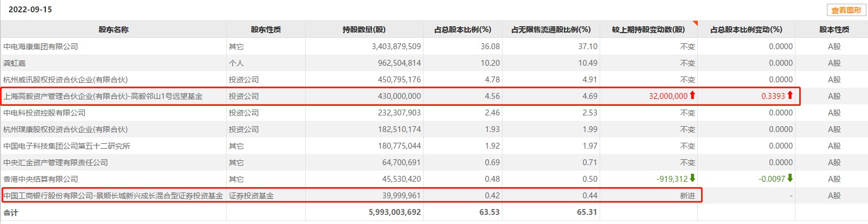Click red up arrow next to 0.3393

coord(790,96)
